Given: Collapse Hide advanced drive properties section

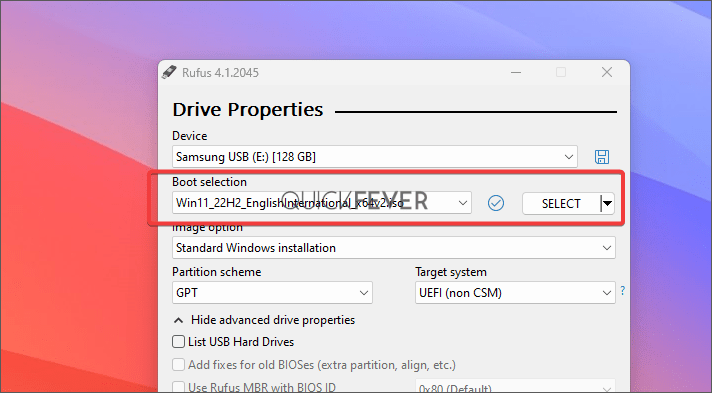Looking at the screenshot, I should click(x=264, y=320).
